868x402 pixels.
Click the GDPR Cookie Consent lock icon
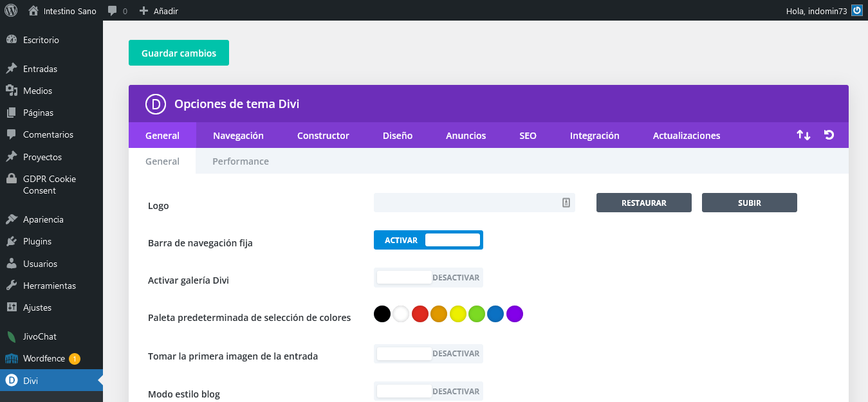pos(11,179)
